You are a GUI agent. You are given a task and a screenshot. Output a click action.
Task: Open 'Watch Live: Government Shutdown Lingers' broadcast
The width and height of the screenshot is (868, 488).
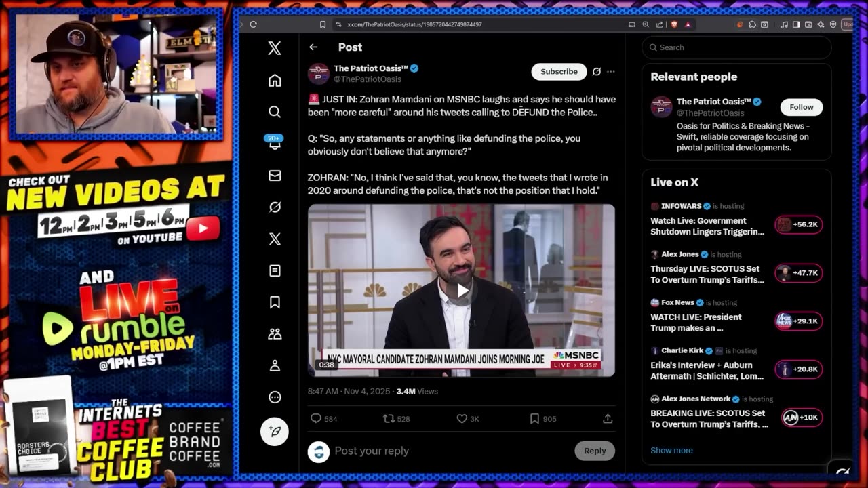[707, 226]
